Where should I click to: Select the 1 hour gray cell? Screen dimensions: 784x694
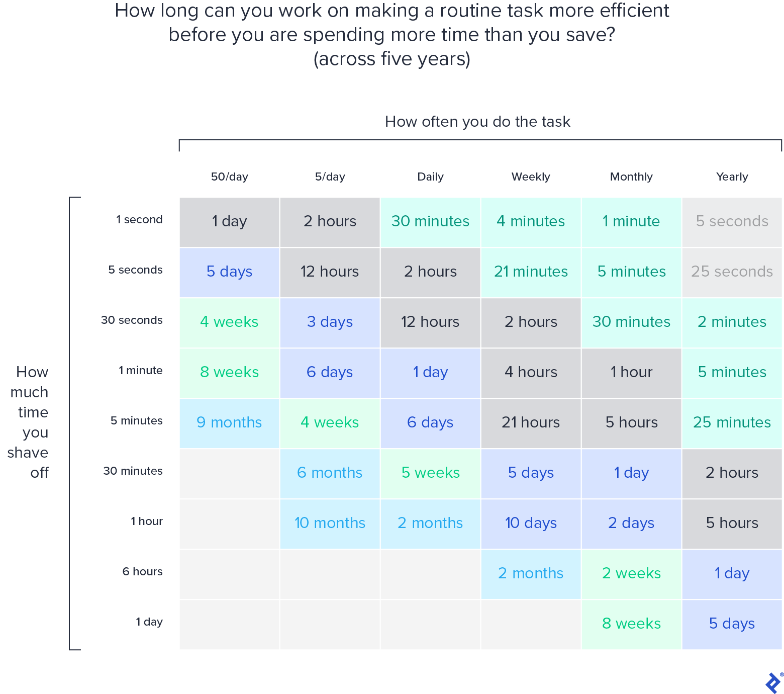(x=631, y=372)
